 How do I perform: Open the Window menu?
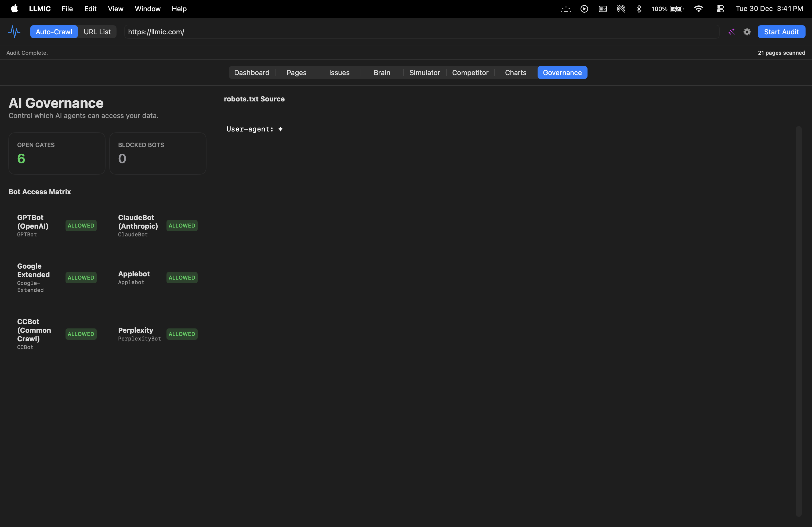tap(147, 9)
